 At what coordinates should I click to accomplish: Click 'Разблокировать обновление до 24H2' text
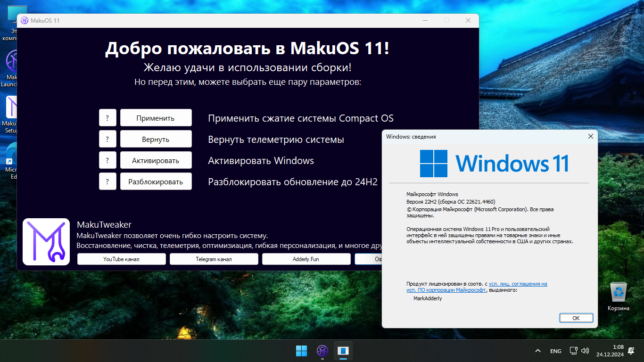pos(293,182)
